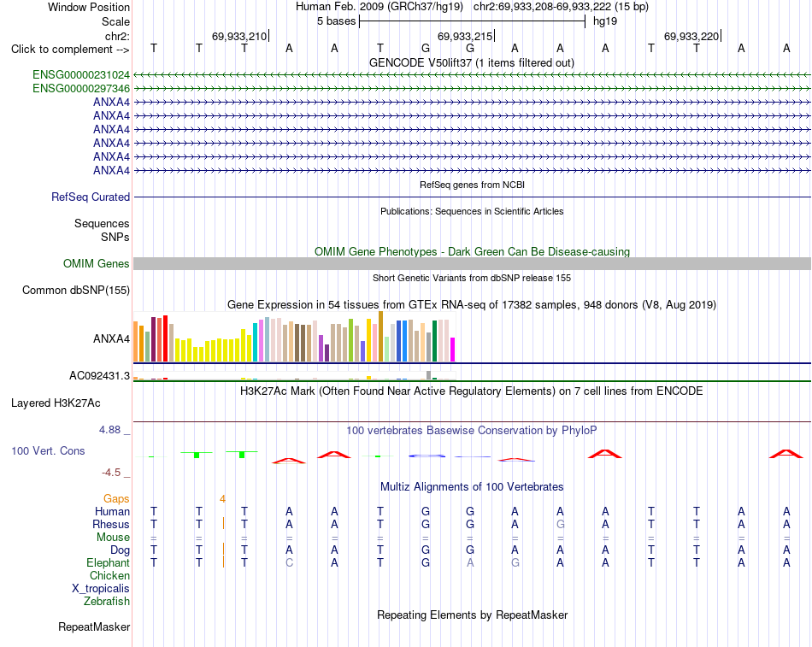812x647 pixels.
Task: Click the Common dbSNP(155) label
Action: click(75, 290)
